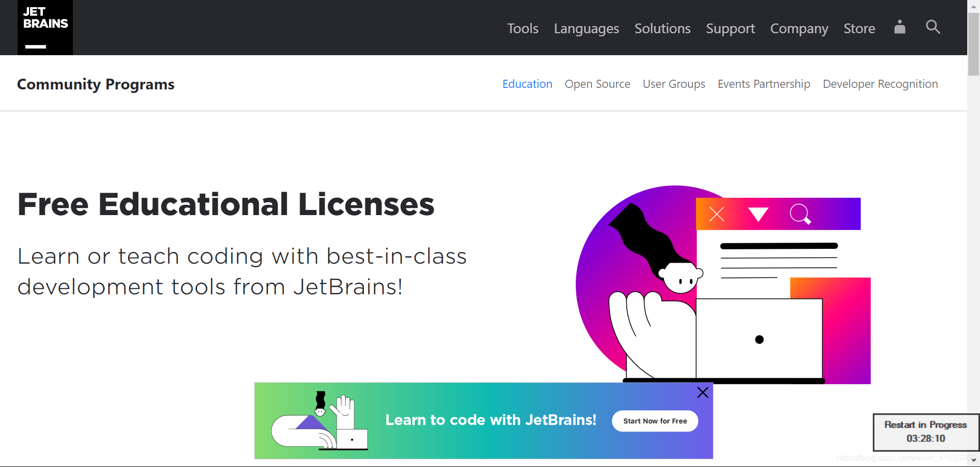Screen dimensions: 980x467
Task: Open the Tools menu
Action: (x=523, y=29)
